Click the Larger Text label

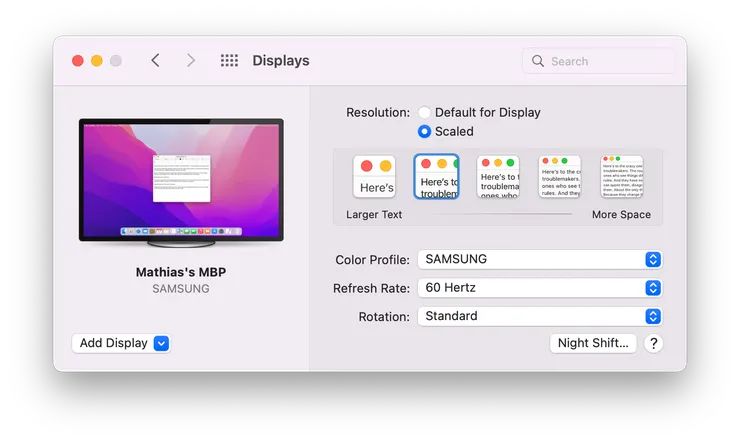click(374, 215)
